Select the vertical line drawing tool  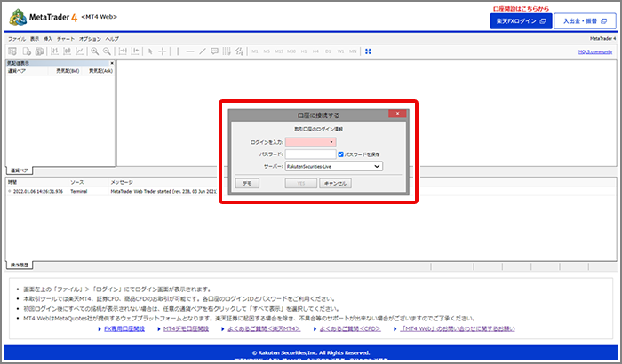coord(178,51)
